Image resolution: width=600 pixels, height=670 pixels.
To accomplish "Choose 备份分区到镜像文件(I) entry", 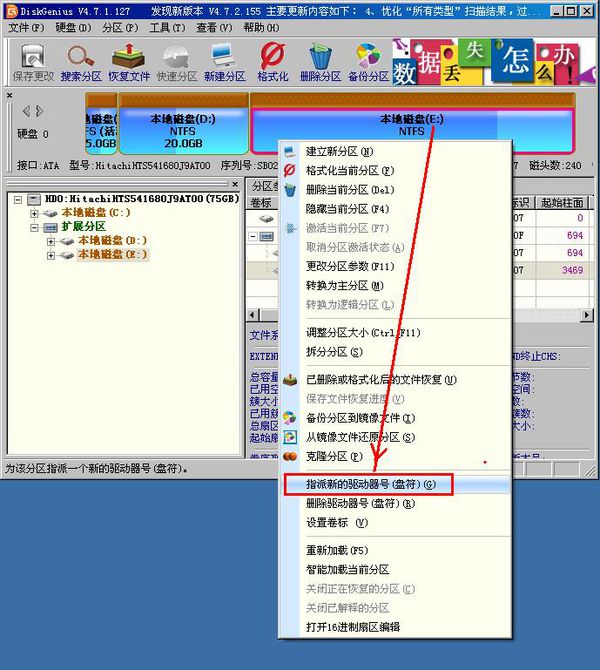I will [395, 418].
